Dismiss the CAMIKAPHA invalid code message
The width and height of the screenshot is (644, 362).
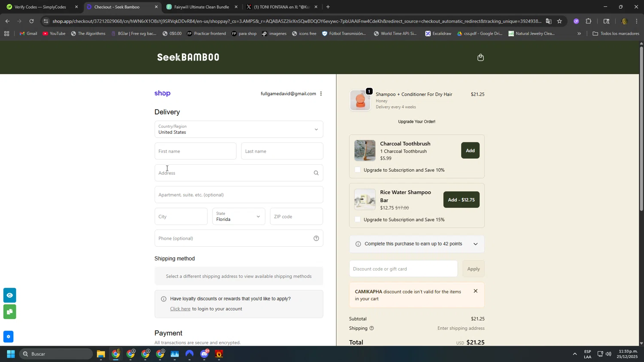(x=475, y=291)
